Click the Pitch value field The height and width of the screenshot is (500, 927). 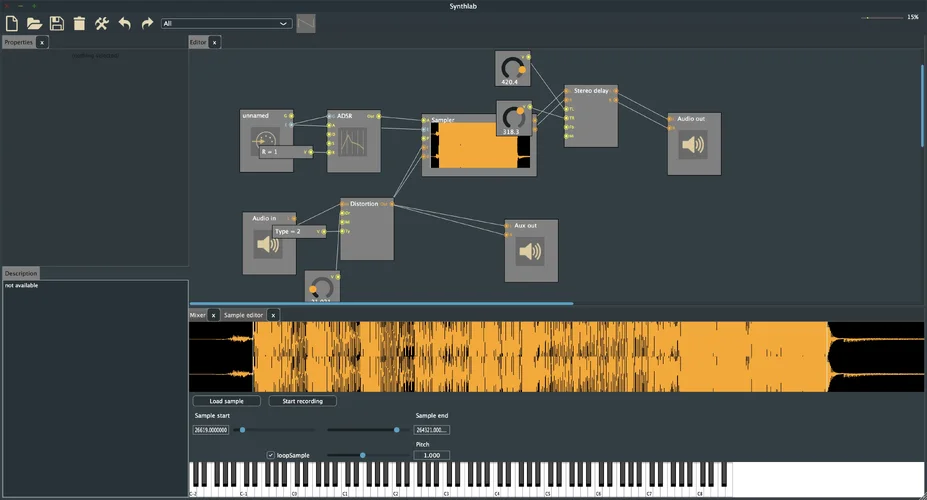(x=432, y=455)
